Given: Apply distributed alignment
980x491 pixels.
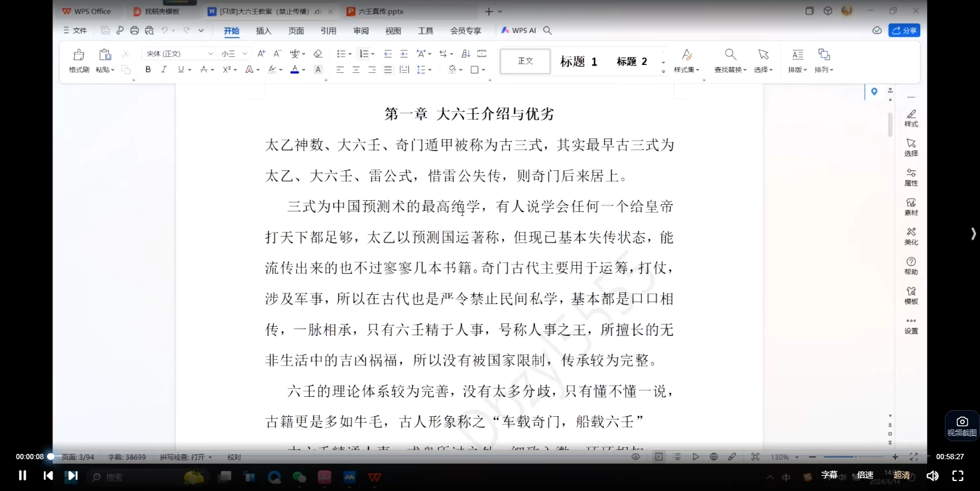Looking at the screenshot, I should (x=404, y=70).
